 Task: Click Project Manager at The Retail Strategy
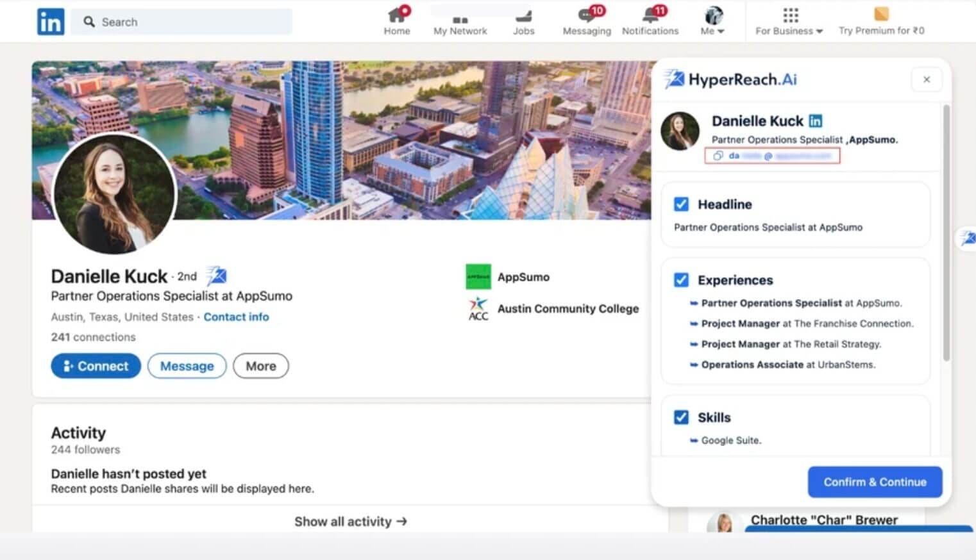pos(791,344)
